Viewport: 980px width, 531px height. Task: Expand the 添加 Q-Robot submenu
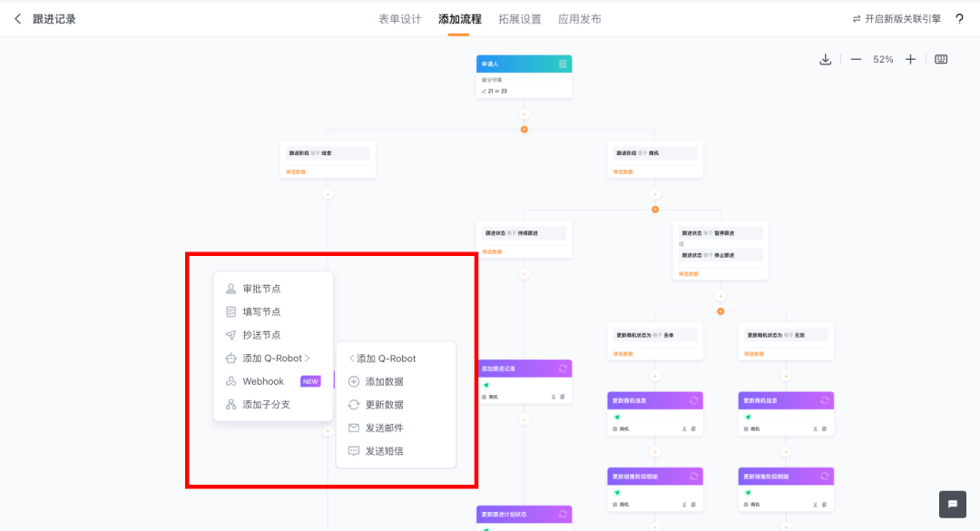click(x=272, y=359)
